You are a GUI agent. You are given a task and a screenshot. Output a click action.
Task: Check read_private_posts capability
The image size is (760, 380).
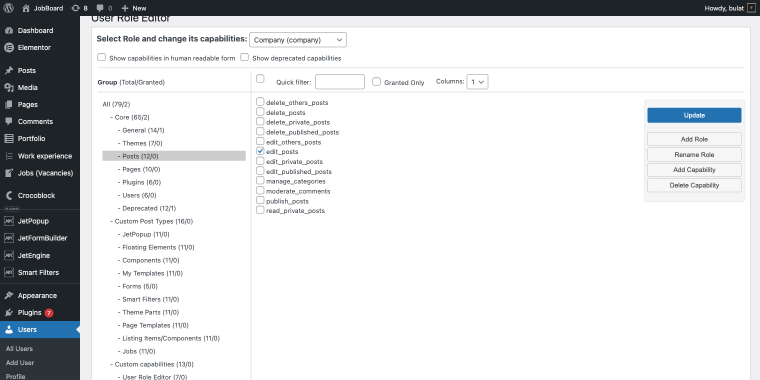pos(260,210)
